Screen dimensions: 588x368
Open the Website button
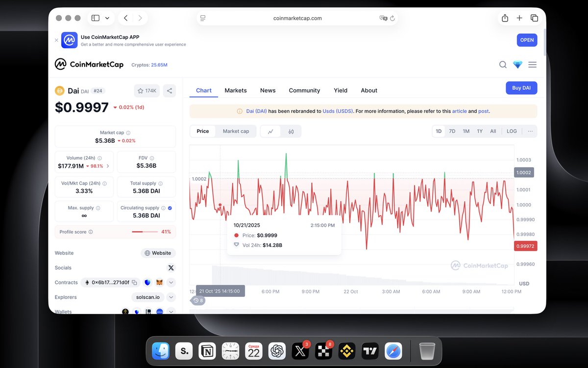coord(158,253)
